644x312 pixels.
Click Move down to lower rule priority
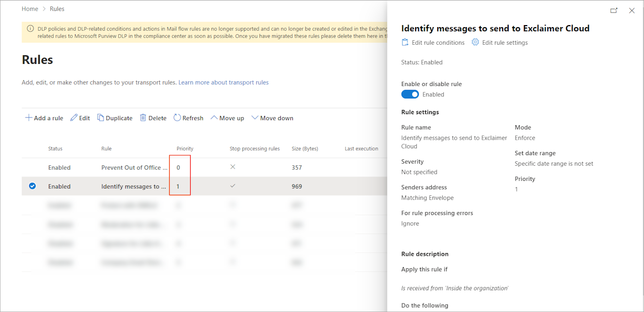point(272,118)
